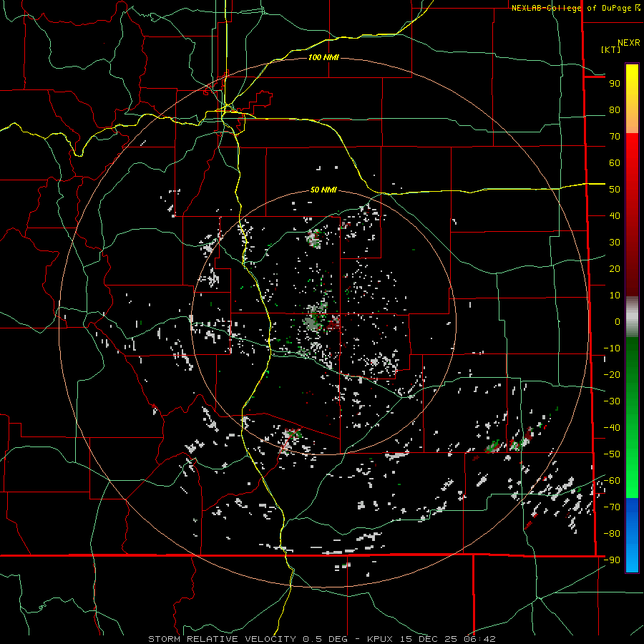Click the -90 value on the velocity scale
The image size is (644, 644).
612,560
